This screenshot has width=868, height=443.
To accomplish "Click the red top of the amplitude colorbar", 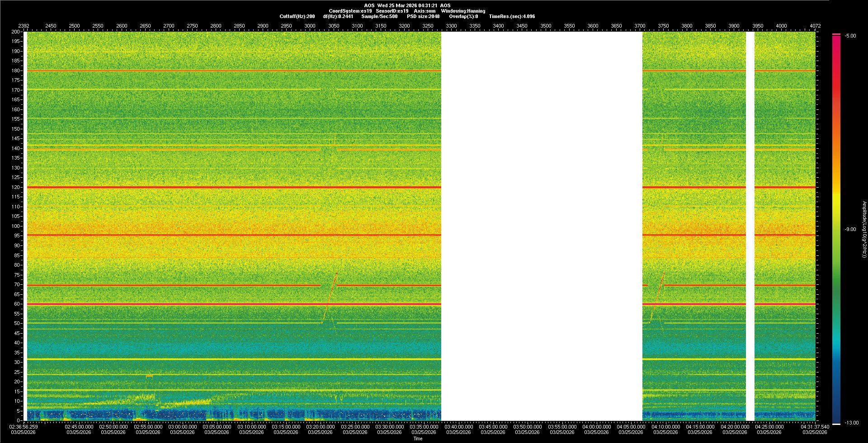I will tap(836, 35).
